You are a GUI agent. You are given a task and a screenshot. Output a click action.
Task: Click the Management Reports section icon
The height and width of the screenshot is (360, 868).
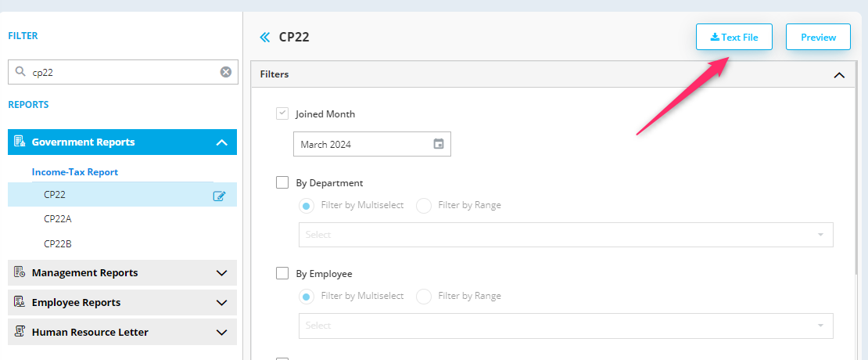coord(20,272)
